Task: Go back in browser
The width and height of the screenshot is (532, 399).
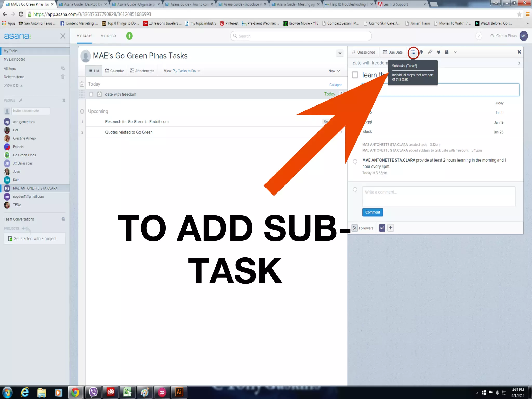Action: [x=5, y=14]
